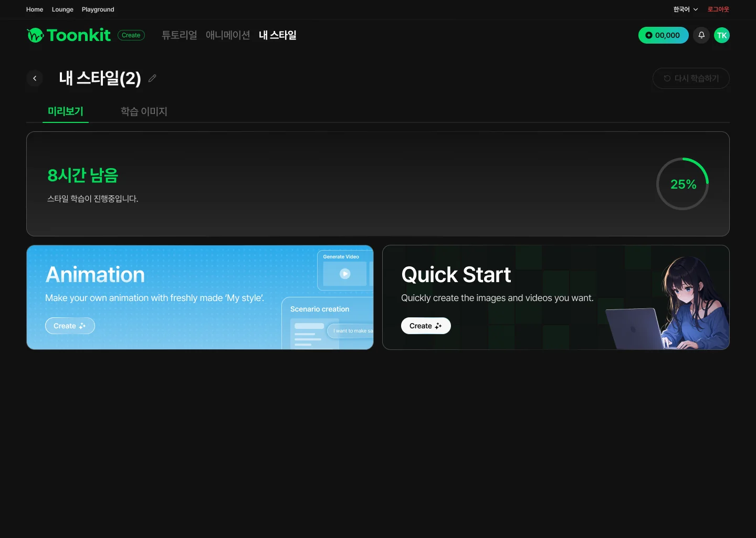Click the 25% circular progress indicator

coord(682,184)
